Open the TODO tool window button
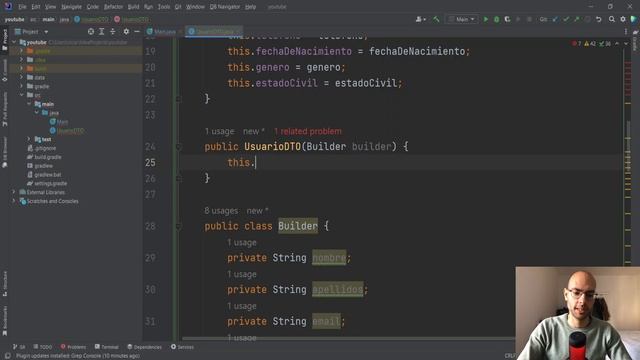640x360 pixels. 43,347
